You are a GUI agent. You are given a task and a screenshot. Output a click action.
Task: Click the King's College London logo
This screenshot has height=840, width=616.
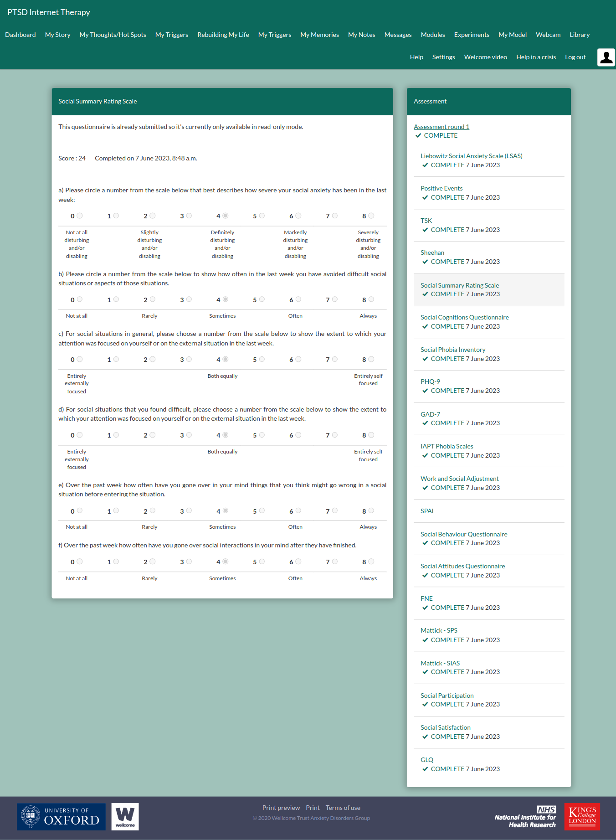pyautogui.click(x=582, y=816)
